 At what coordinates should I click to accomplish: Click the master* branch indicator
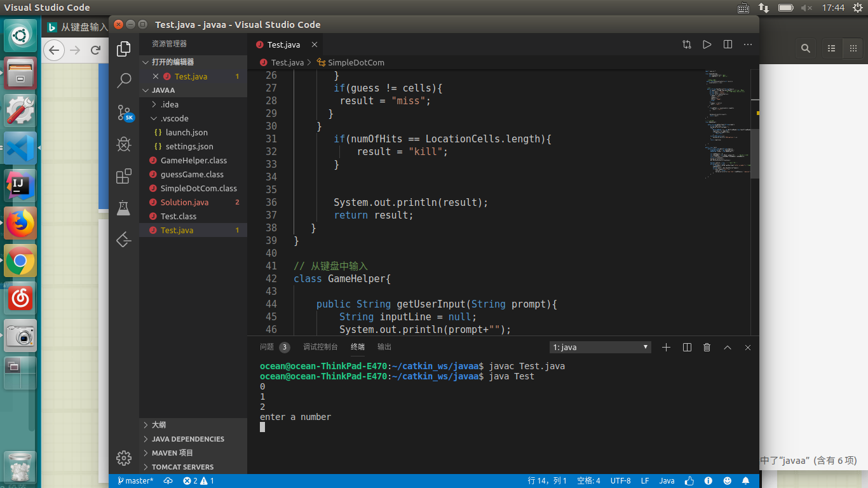135,480
